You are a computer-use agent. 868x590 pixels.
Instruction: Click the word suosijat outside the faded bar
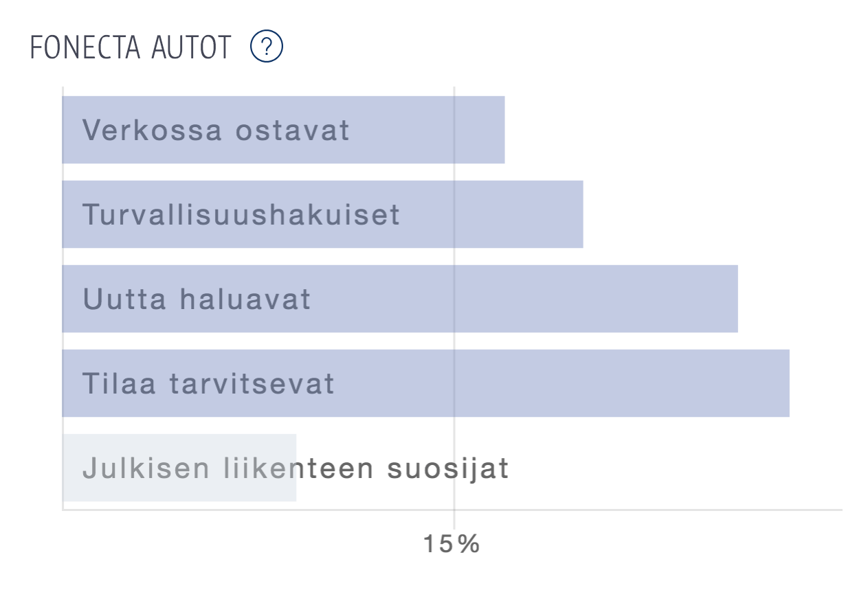(448, 468)
